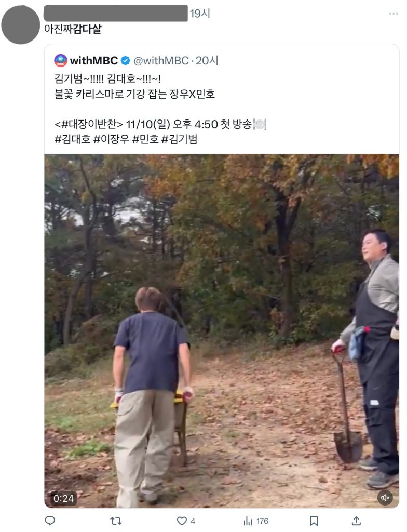
Task: View analytics bar chart icon showing 176
Action: [x=248, y=521]
